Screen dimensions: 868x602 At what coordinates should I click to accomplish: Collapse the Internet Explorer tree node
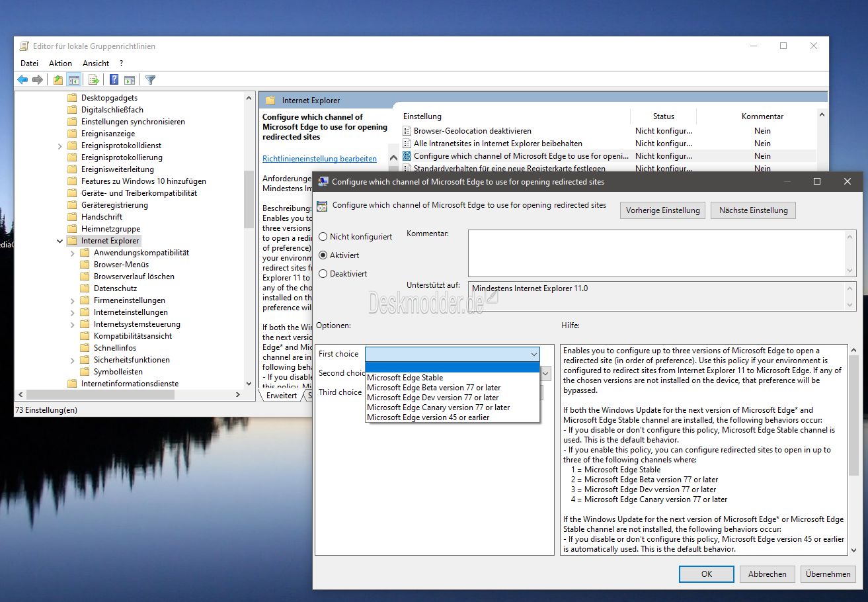point(60,241)
